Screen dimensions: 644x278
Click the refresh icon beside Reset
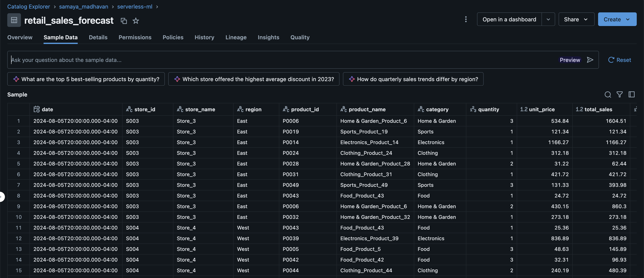click(611, 60)
